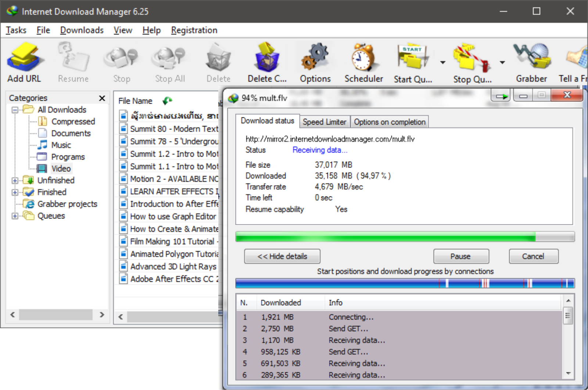Click the Start Queue icon
The width and height of the screenshot is (588, 390).
click(x=413, y=57)
